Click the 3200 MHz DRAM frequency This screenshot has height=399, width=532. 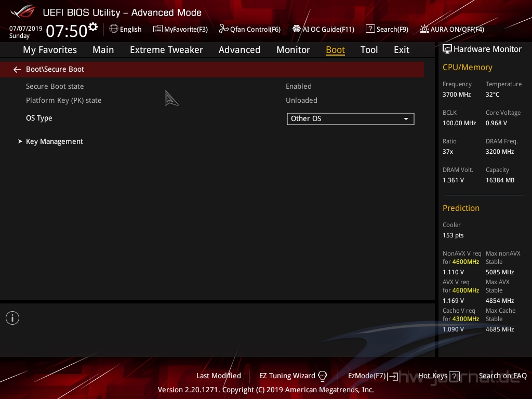click(499, 152)
